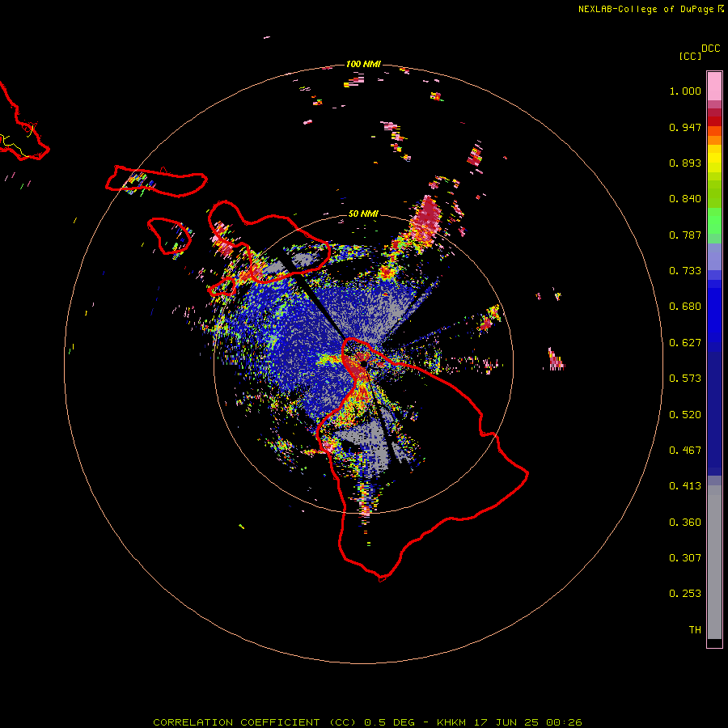The height and width of the screenshot is (728, 728).
Task: Click the 0.467 scale value
Action: tap(685, 451)
